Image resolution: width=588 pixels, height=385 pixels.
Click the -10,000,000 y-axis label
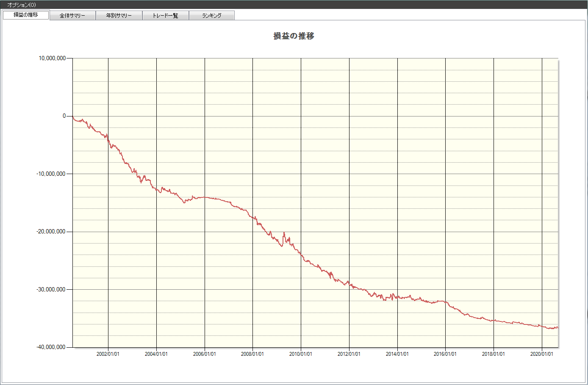51,174
